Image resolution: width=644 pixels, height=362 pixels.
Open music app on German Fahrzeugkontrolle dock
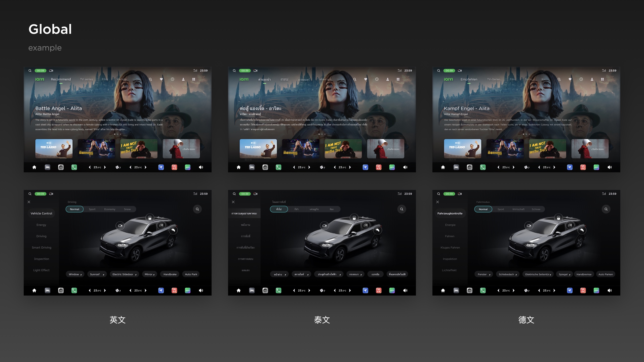tap(583, 291)
